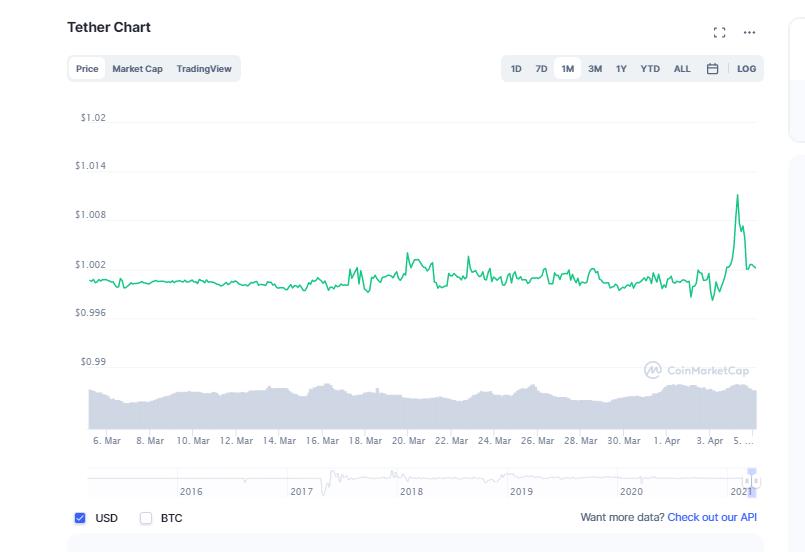Image resolution: width=805 pixels, height=552 pixels.
Task: Open the three-dot more options menu
Action: click(x=749, y=33)
